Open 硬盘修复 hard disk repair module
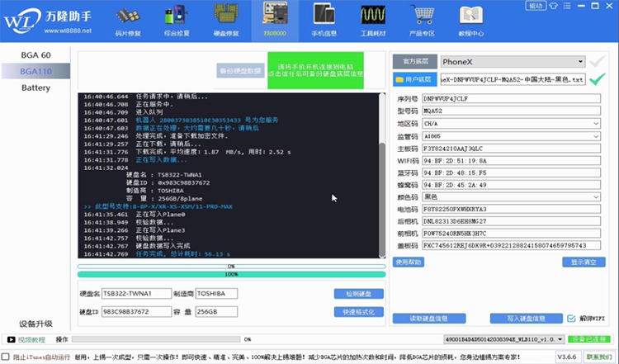619x364 pixels. [226, 21]
